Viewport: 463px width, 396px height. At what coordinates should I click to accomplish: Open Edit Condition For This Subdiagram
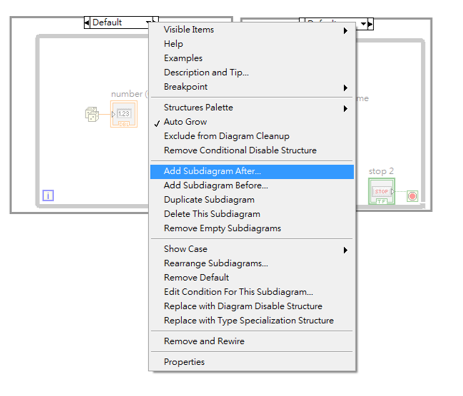[252, 292]
